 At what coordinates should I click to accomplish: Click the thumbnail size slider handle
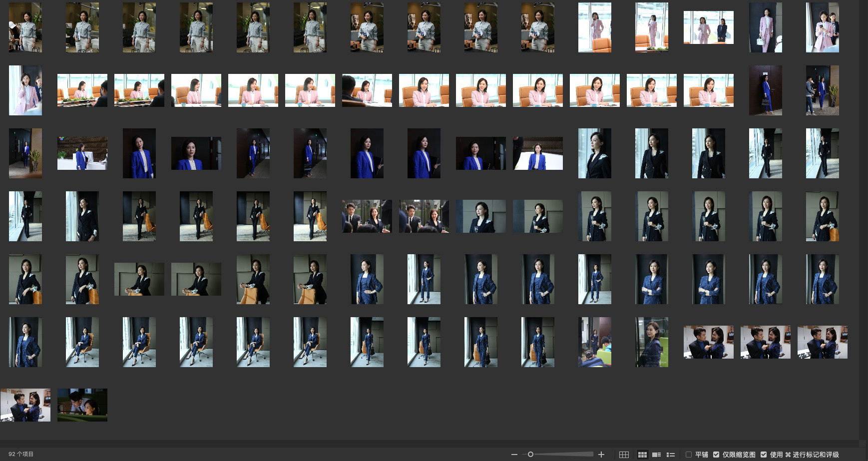530,455
